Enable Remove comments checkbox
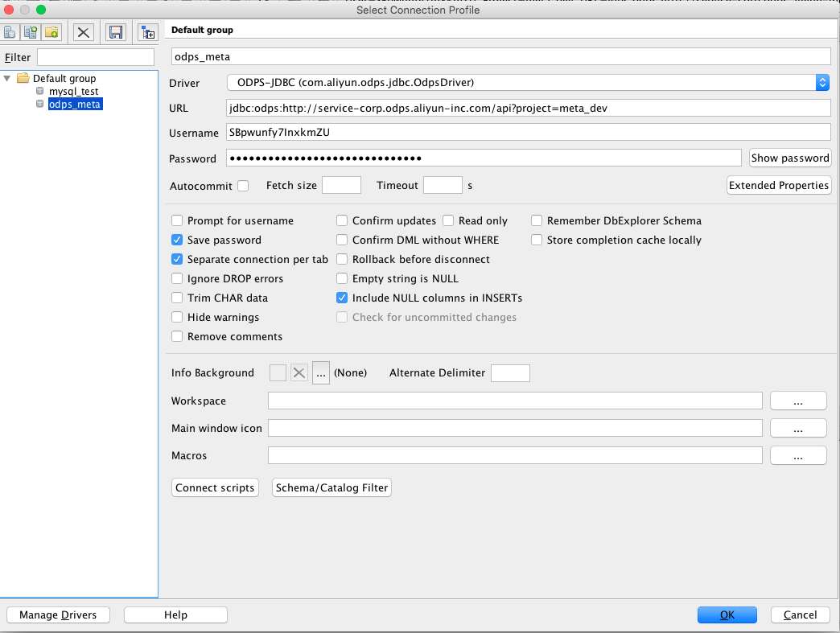The image size is (840, 633). [177, 336]
